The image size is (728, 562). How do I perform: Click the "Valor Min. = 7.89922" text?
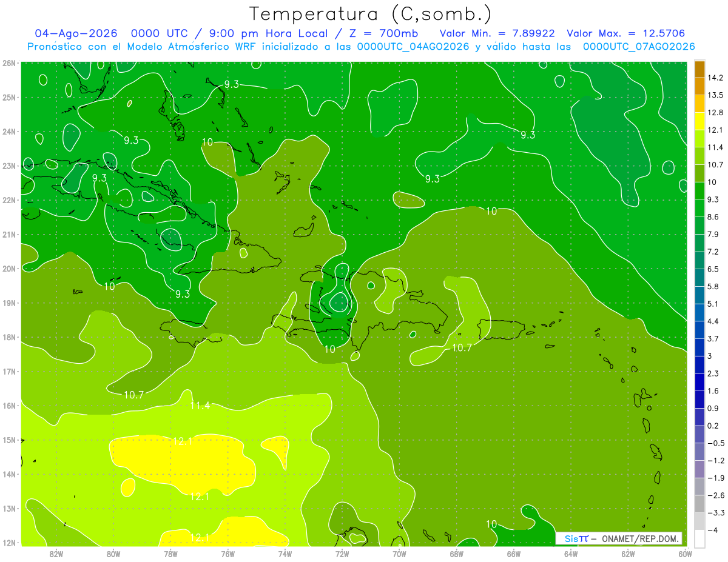point(497,33)
